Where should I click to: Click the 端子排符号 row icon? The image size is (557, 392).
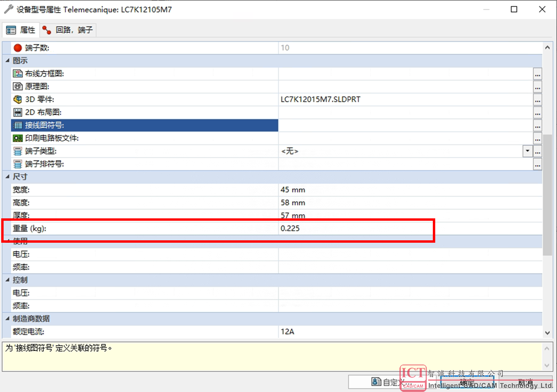18,164
